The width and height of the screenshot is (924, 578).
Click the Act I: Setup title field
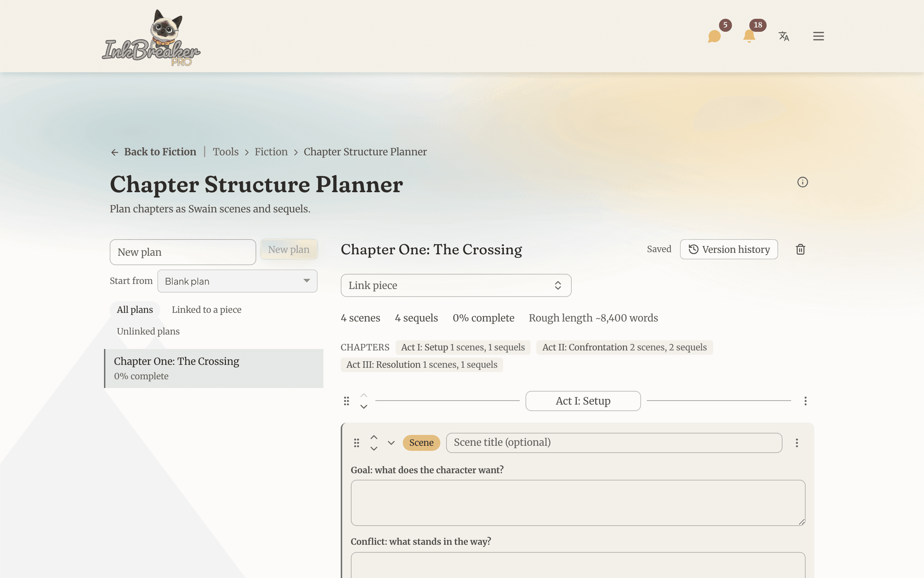tap(583, 401)
